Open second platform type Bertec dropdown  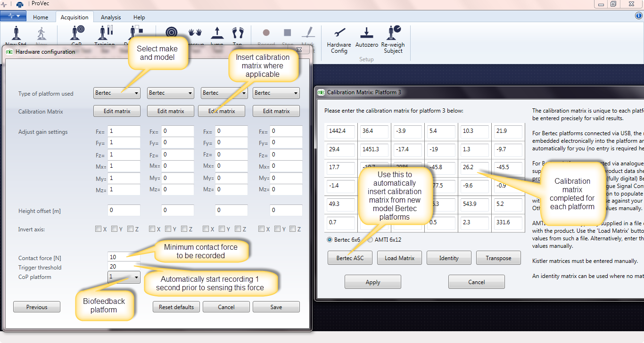pyautogui.click(x=171, y=93)
